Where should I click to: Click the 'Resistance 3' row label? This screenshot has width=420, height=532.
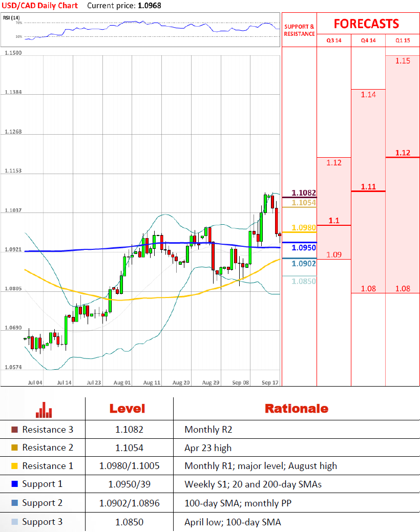point(48,430)
